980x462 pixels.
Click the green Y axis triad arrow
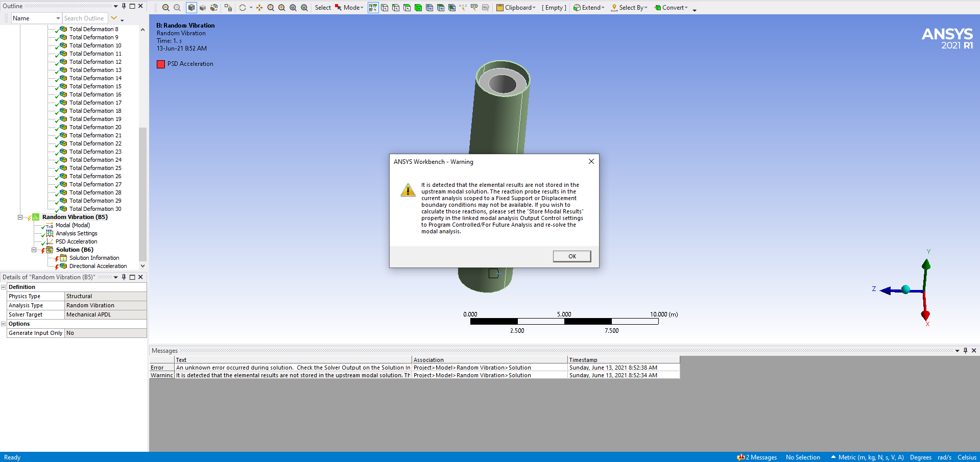pyautogui.click(x=926, y=265)
